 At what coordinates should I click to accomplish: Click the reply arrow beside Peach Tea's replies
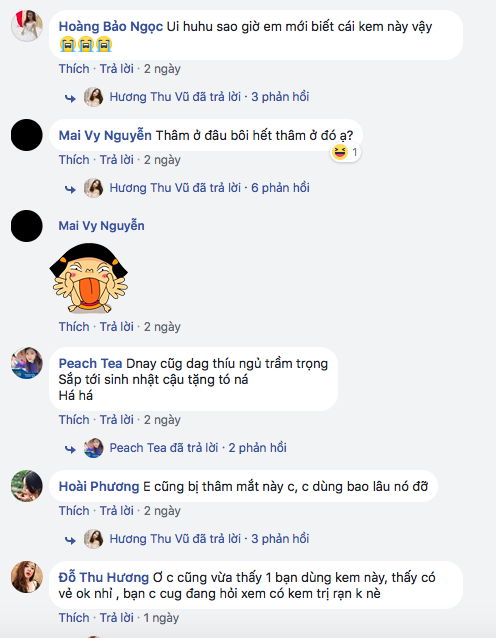coord(70,449)
